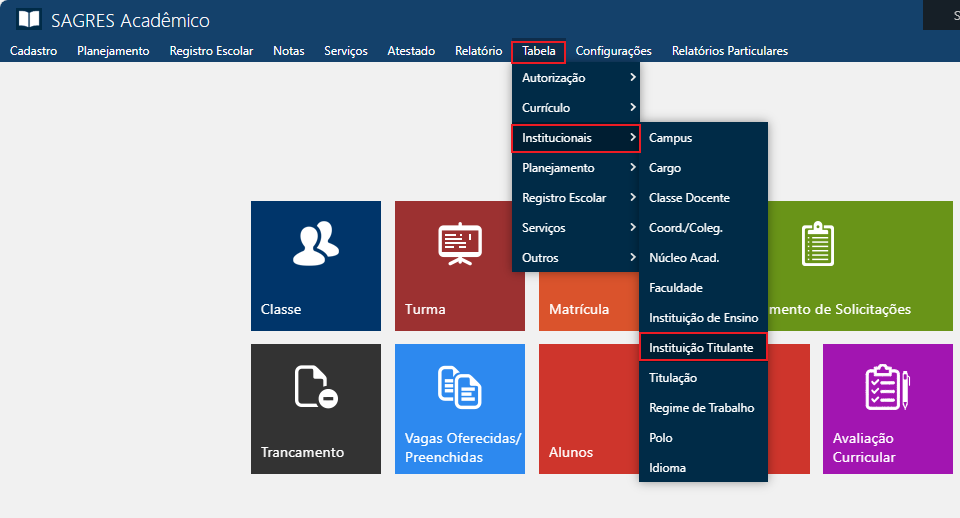Open the Matrícula tile
The image size is (960, 518).
click(x=578, y=309)
